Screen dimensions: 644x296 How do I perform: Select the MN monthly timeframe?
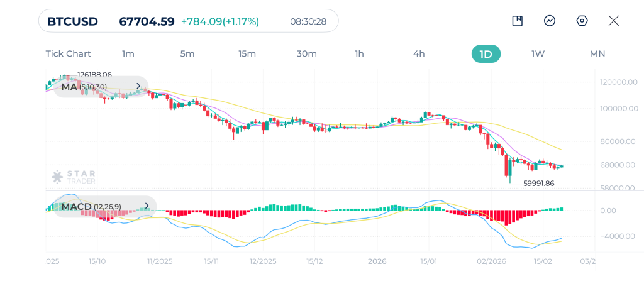pyautogui.click(x=597, y=54)
